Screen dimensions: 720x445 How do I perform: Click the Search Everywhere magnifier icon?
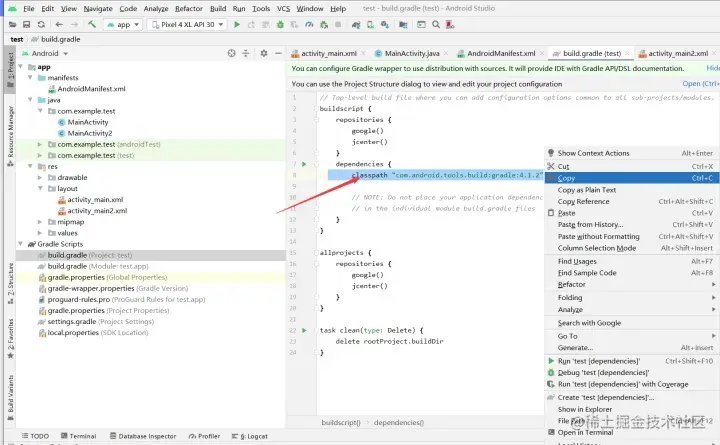(436, 24)
